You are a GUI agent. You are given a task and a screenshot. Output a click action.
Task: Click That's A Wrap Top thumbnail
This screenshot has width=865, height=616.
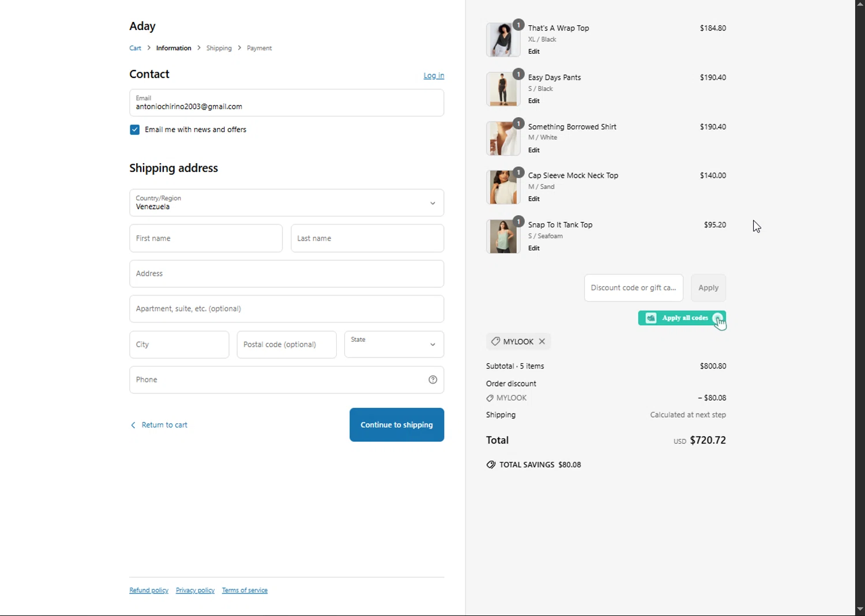pos(503,40)
